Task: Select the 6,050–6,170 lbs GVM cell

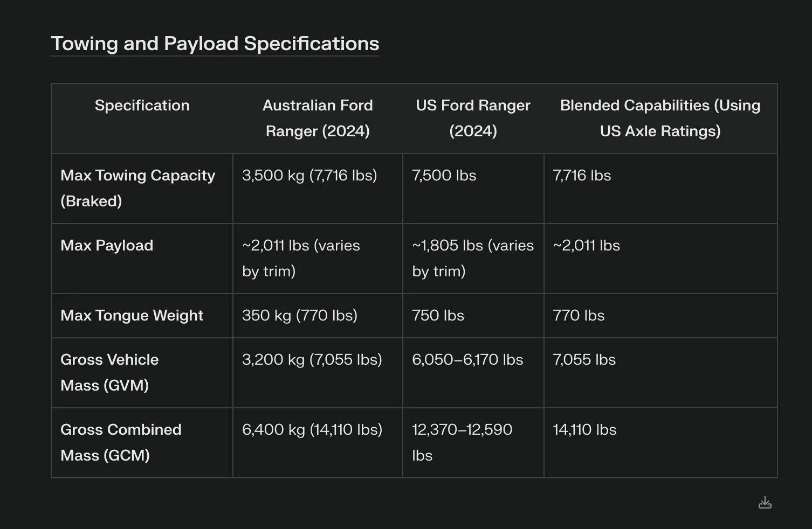Action: click(x=467, y=360)
